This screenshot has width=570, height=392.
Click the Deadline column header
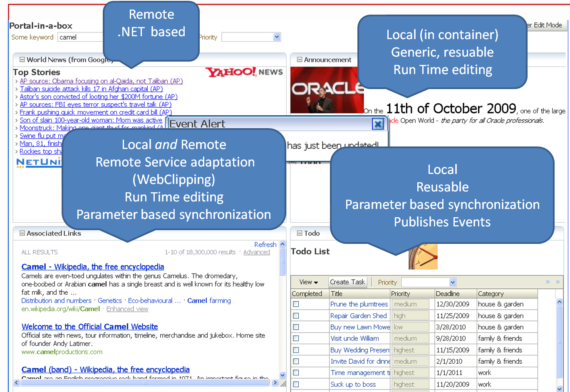(x=456, y=294)
